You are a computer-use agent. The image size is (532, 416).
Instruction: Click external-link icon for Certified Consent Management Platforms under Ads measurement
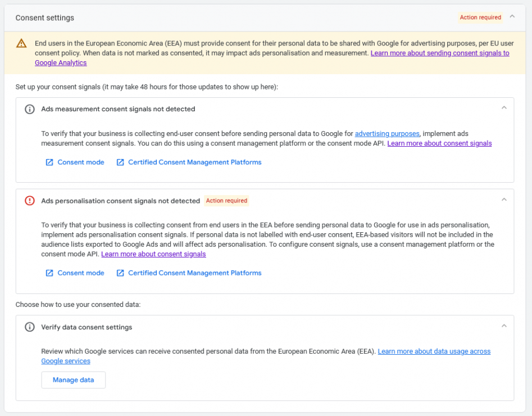(x=120, y=162)
